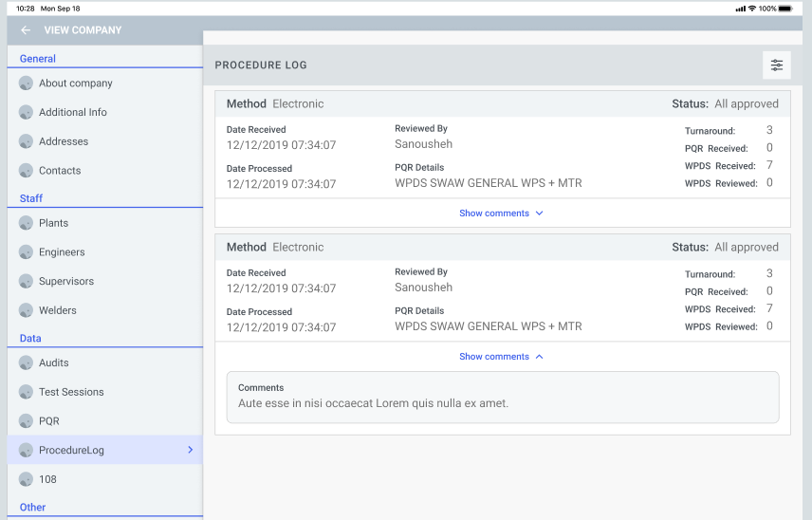The image size is (812, 520).
Task: Collapse comments on the second procedure log entry
Action: click(501, 357)
